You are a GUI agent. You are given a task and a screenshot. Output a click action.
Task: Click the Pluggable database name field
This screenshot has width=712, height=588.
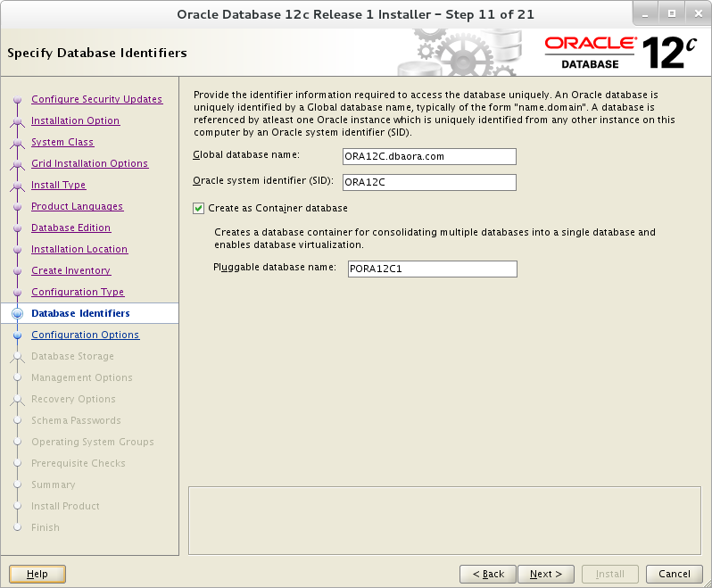coord(432,269)
